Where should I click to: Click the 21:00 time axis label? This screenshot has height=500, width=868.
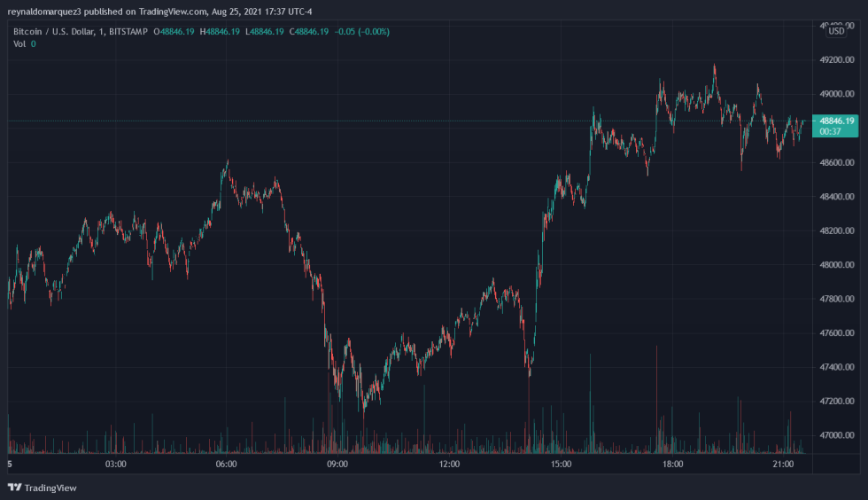[x=783, y=464]
